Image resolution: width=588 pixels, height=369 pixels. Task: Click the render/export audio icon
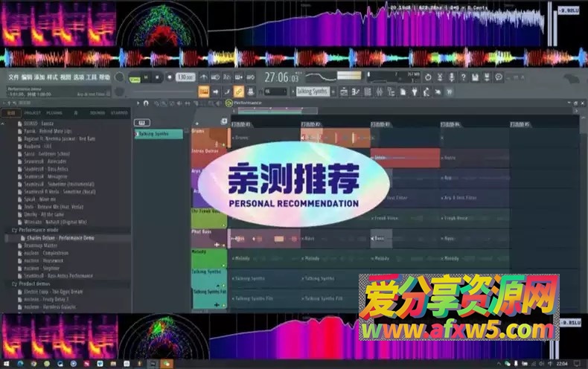coord(487,77)
